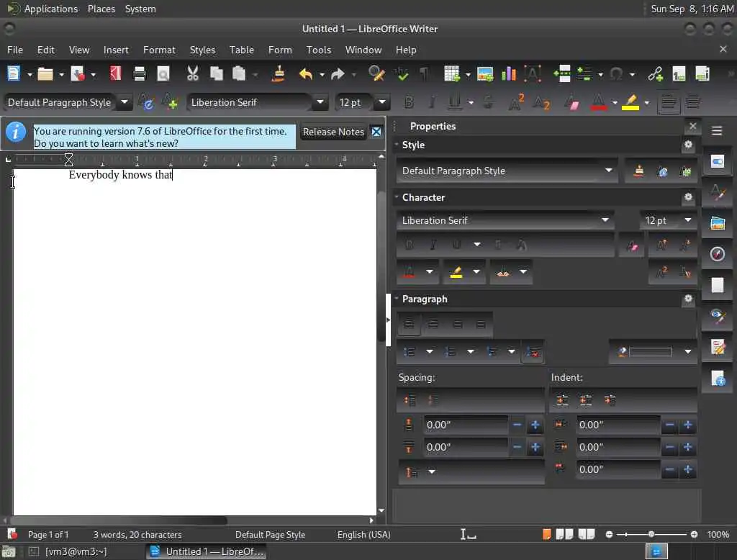Toggle Strikethrough in the formatting toolbar
This screenshot has width=737, height=560.
489,102
